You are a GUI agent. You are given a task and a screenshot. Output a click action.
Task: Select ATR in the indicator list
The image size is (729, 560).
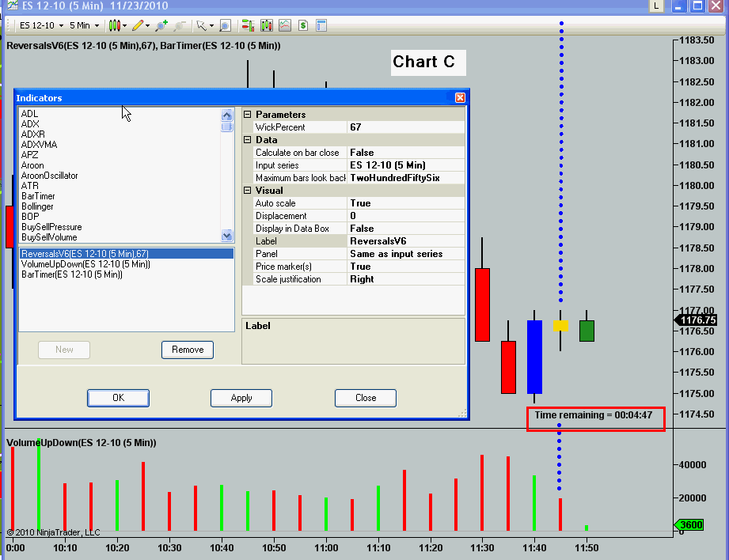(x=29, y=186)
